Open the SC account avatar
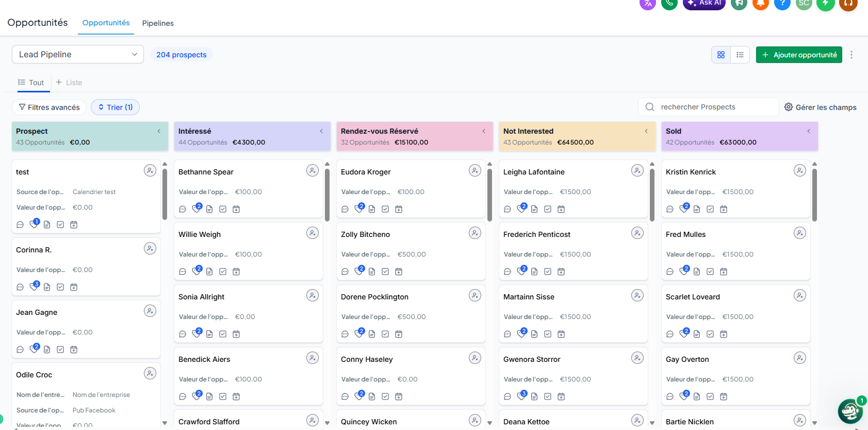The height and width of the screenshot is (430, 868). coord(804,3)
